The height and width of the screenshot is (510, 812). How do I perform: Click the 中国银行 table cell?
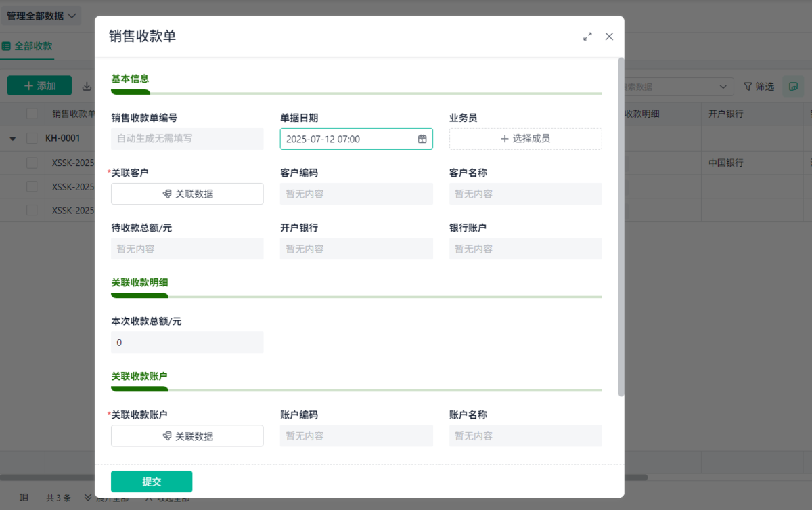[x=726, y=163]
